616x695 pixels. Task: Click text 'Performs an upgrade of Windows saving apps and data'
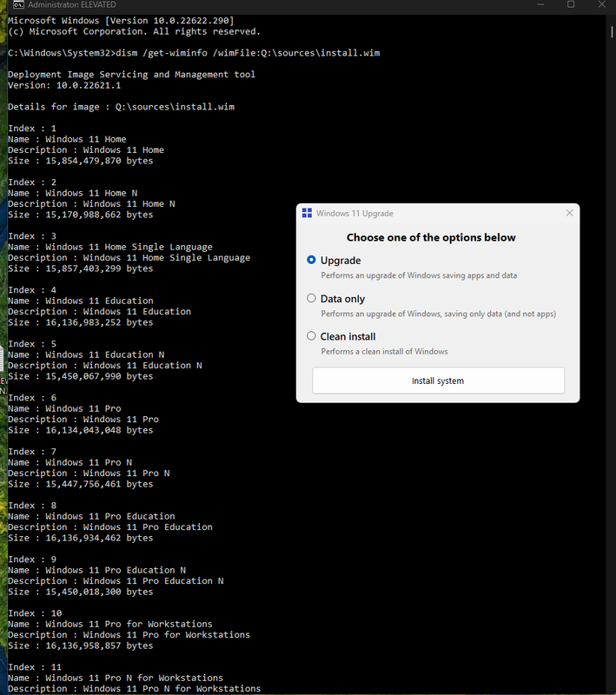click(x=419, y=275)
